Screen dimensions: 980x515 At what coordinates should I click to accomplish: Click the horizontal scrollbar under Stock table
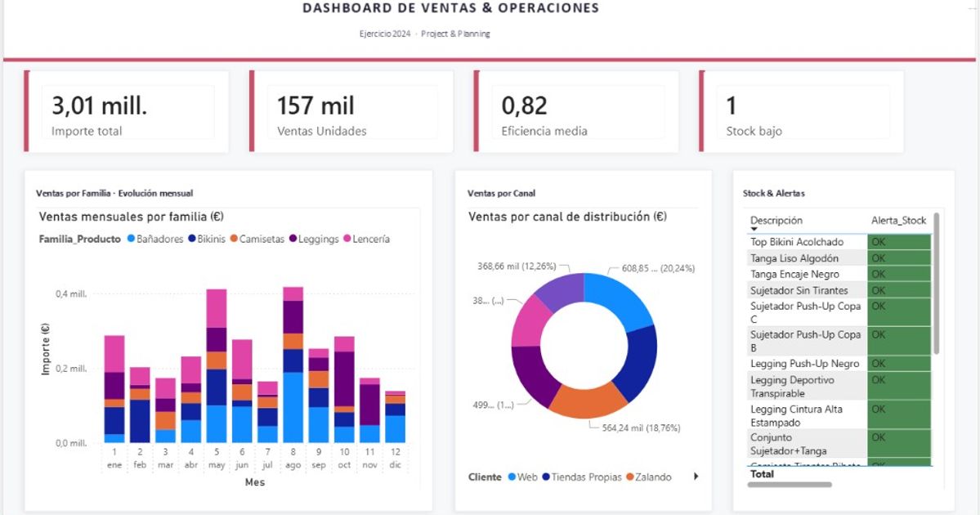(790, 485)
